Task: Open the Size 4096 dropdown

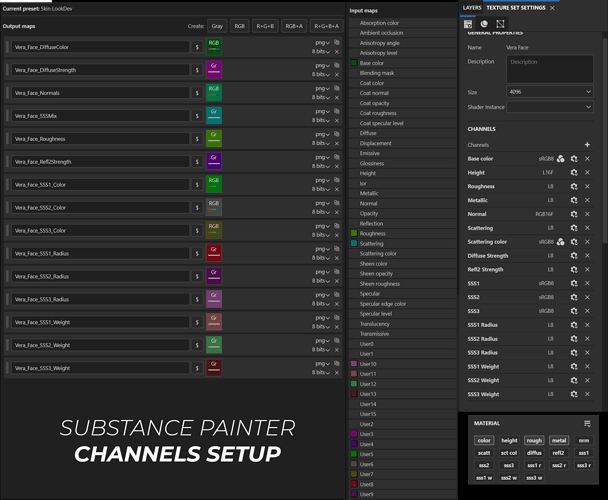Action: [x=549, y=92]
